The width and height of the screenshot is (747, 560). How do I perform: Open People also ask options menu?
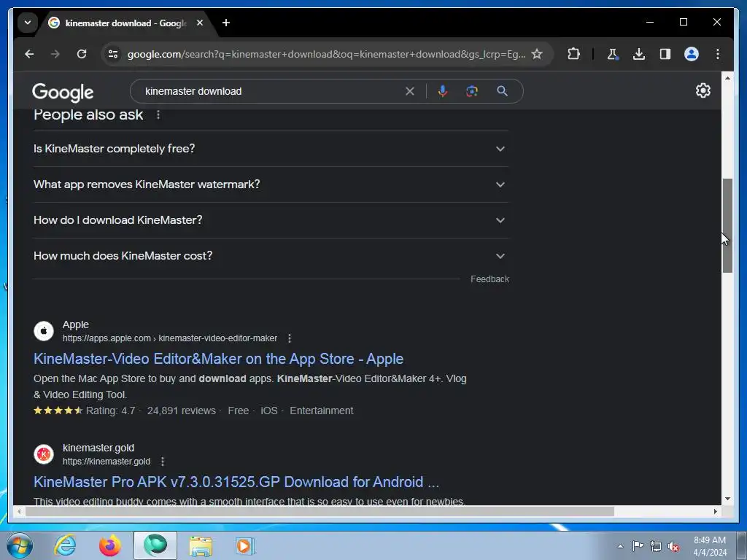tap(158, 114)
